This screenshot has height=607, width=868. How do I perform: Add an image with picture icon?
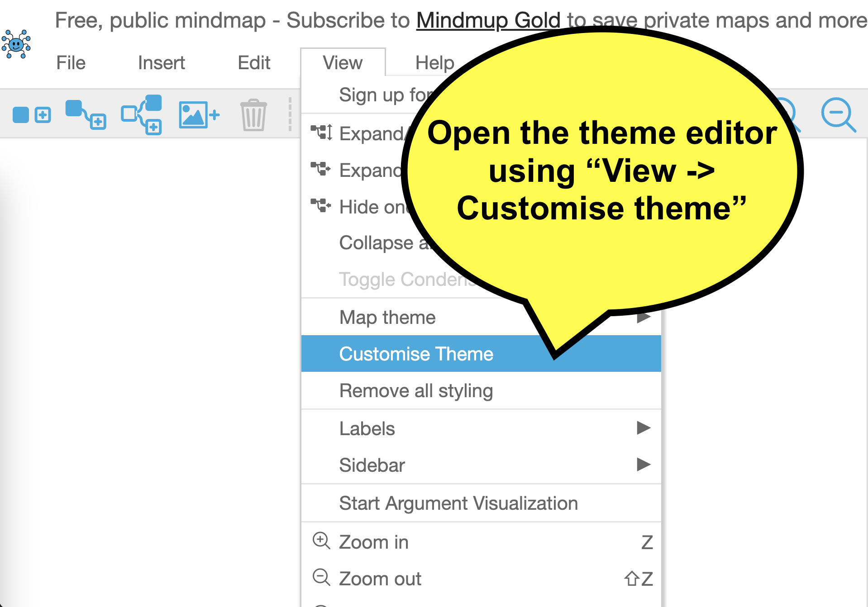click(x=199, y=115)
